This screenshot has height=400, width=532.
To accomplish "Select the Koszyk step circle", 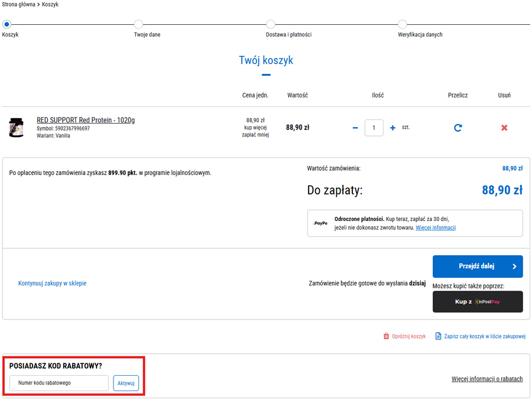I will [x=7, y=24].
